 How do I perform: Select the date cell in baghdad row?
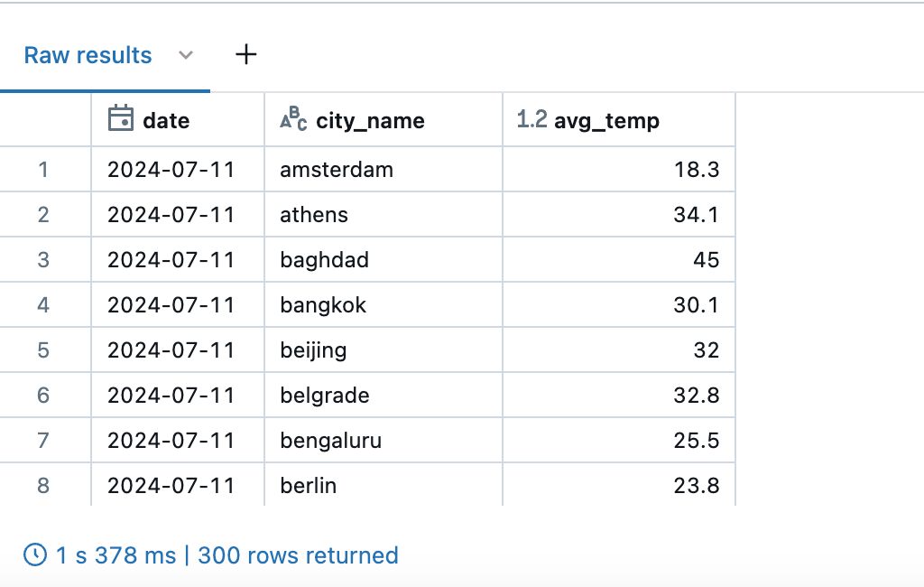[x=178, y=260]
